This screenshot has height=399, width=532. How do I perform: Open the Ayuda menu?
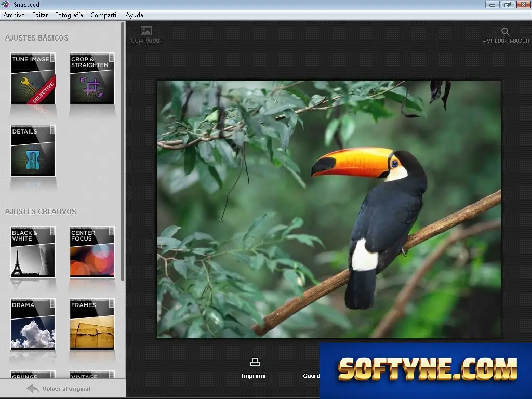(135, 15)
